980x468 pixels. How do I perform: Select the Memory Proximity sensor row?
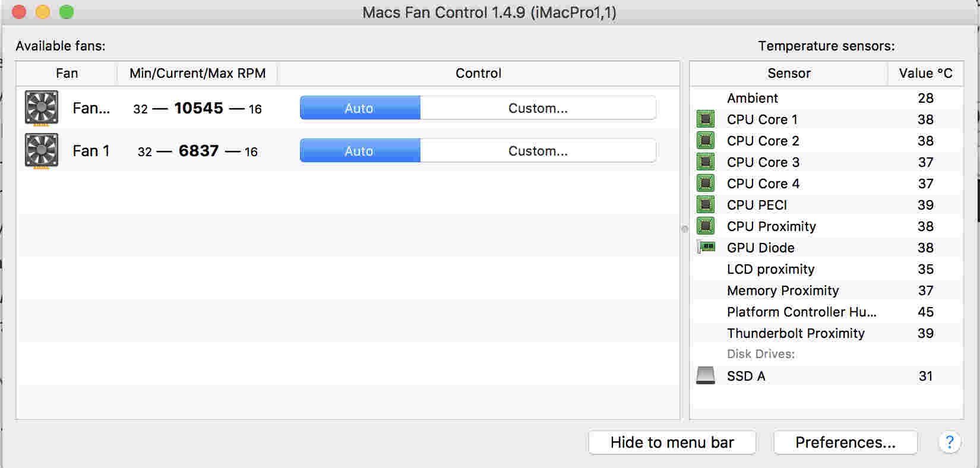tap(827, 290)
